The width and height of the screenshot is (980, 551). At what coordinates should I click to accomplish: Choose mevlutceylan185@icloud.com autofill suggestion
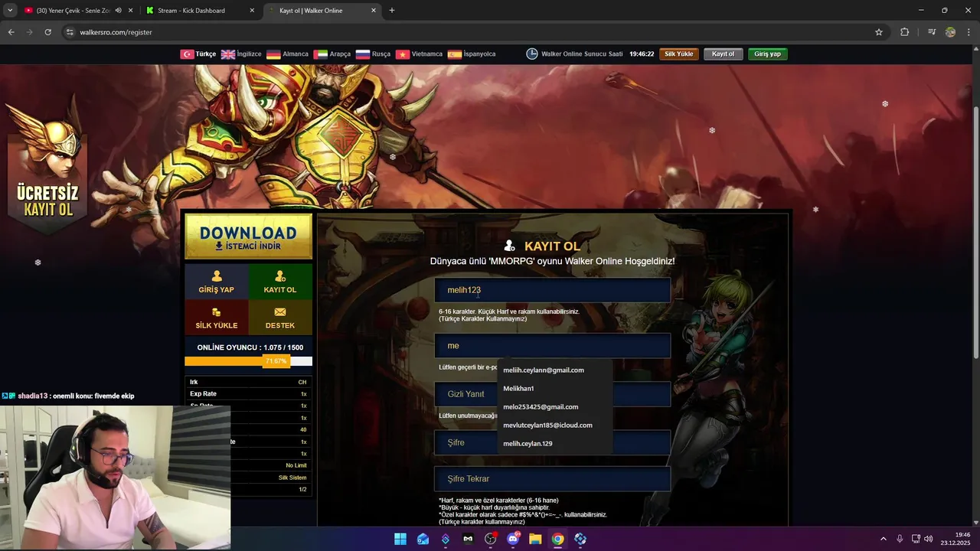pos(555,425)
